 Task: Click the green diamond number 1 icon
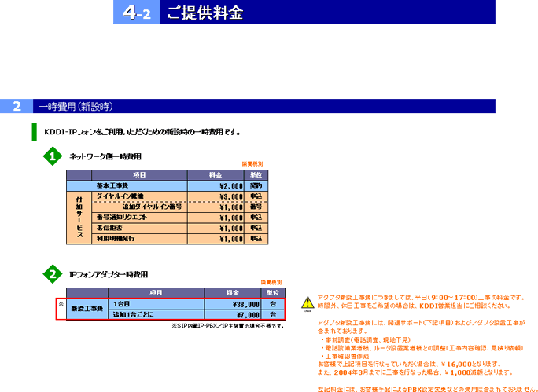[53, 156]
